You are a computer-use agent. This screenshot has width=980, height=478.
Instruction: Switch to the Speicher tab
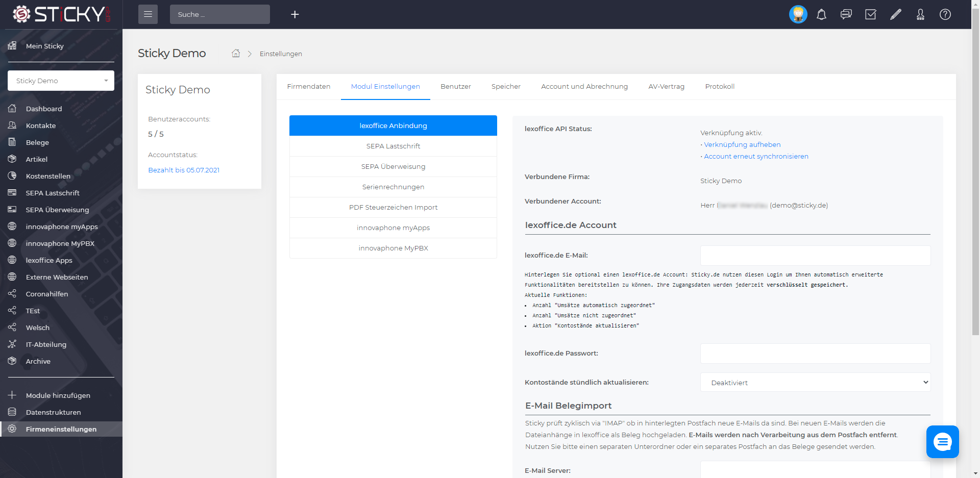[506, 86]
